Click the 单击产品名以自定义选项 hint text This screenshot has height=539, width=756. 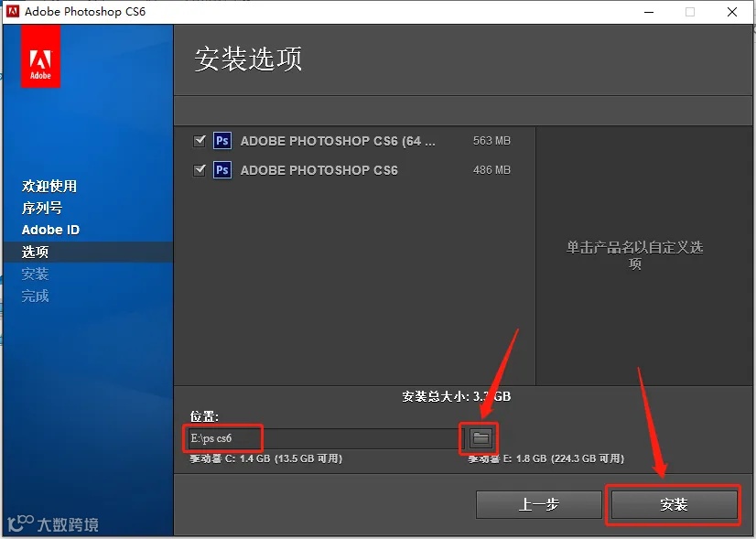[x=634, y=255]
